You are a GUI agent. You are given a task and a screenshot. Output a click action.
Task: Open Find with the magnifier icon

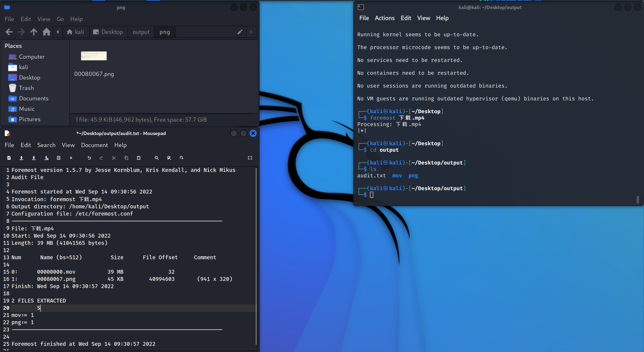[156, 158]
